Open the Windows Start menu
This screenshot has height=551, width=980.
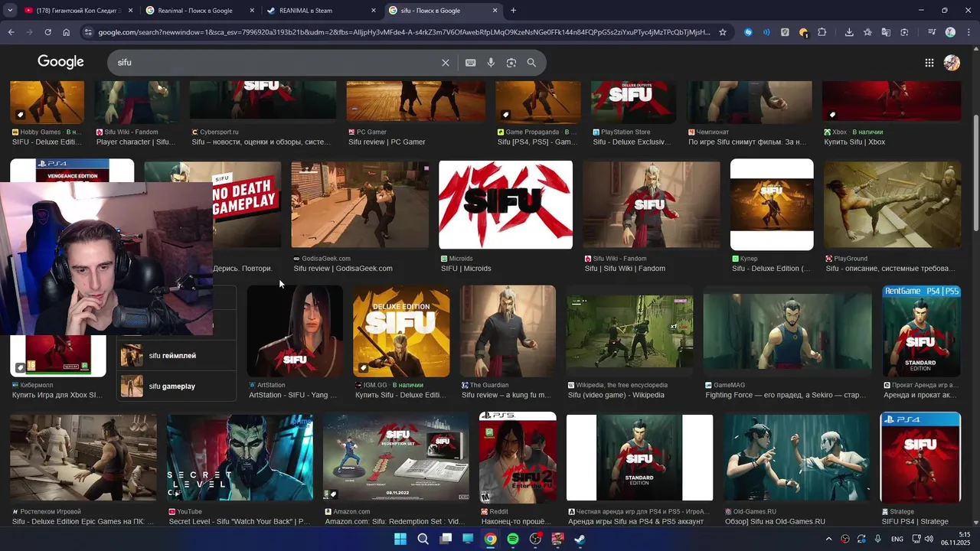(x=400, y=539)
